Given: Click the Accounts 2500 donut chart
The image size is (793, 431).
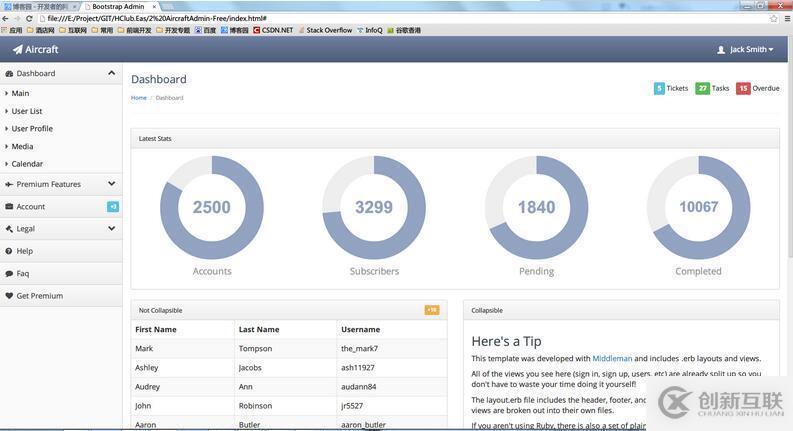Looking at the screenshot, I should coord(212,207).
